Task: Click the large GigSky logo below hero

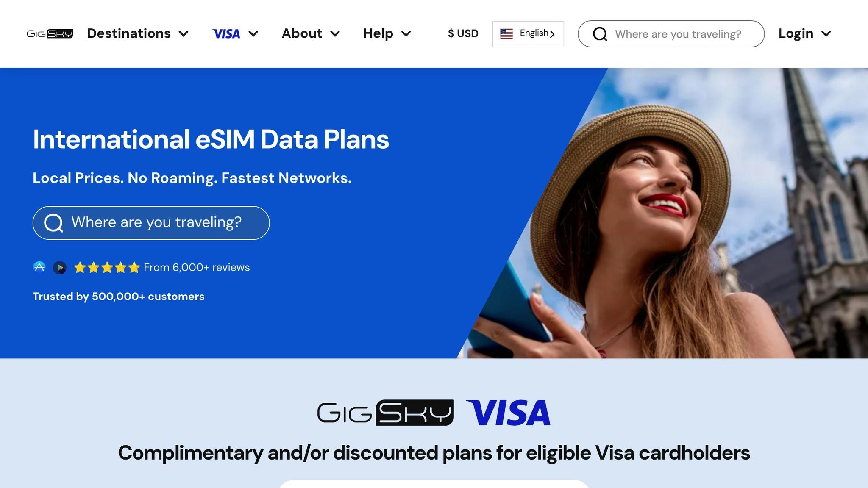Action: pyautogui.click(x=386, y=413)
